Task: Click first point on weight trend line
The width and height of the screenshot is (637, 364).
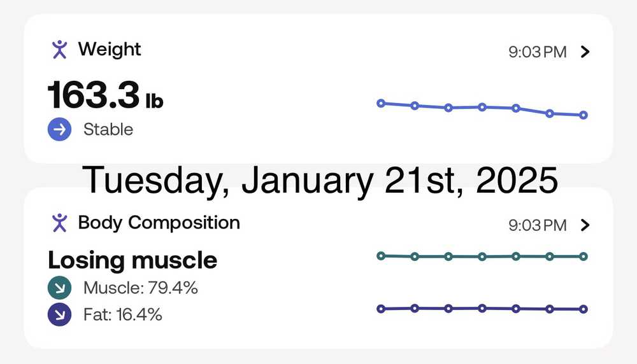Action: (381, 103)
